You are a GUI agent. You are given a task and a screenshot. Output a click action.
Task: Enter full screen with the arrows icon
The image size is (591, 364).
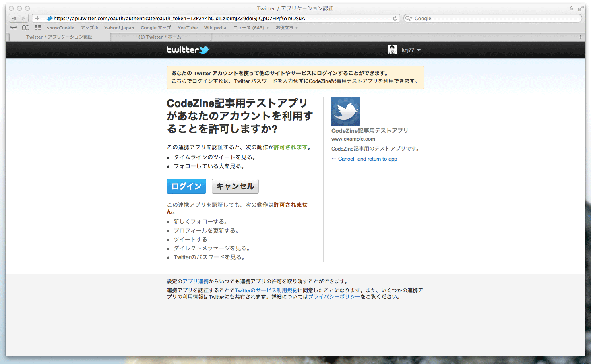click(x=581, y=8)
